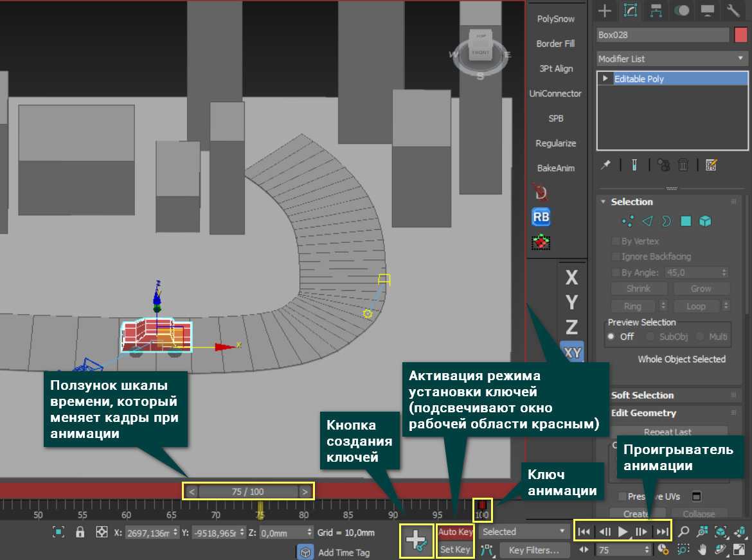Viewport: 752px width, 560px height.
Task: Select Polygon sub-object level icon
Action: point(686,221)
